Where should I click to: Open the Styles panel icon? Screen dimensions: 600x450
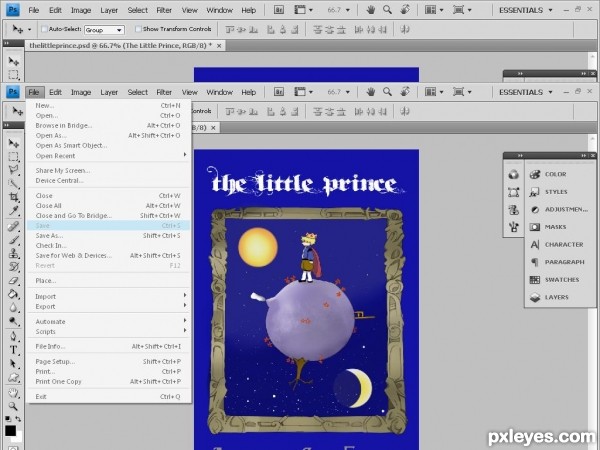coord(535,192)
